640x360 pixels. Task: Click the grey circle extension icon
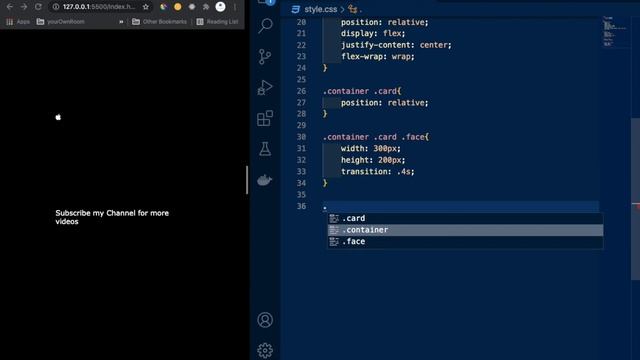point(192,7)
